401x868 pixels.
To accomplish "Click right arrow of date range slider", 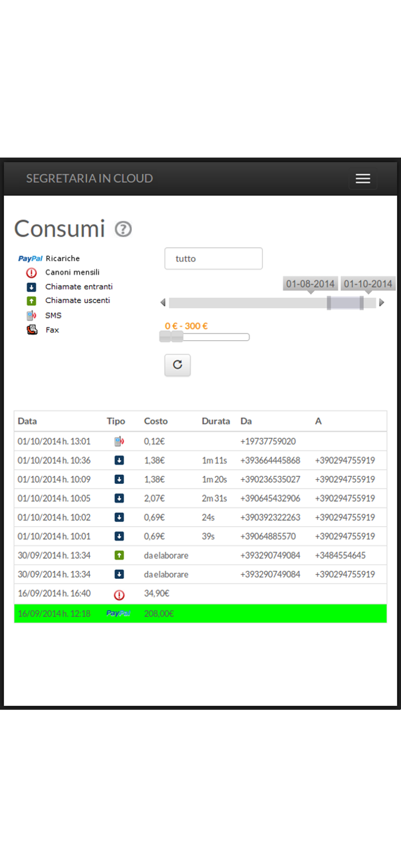I will click(381, 303).
